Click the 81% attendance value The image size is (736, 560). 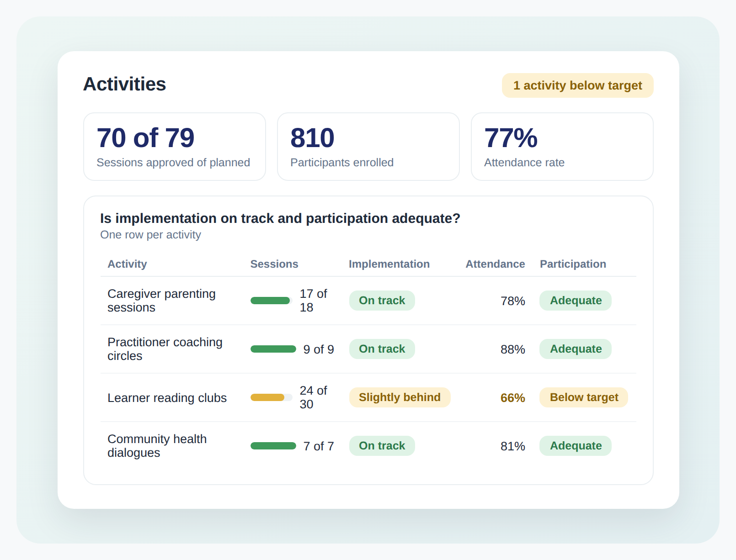tap(513, 446)
